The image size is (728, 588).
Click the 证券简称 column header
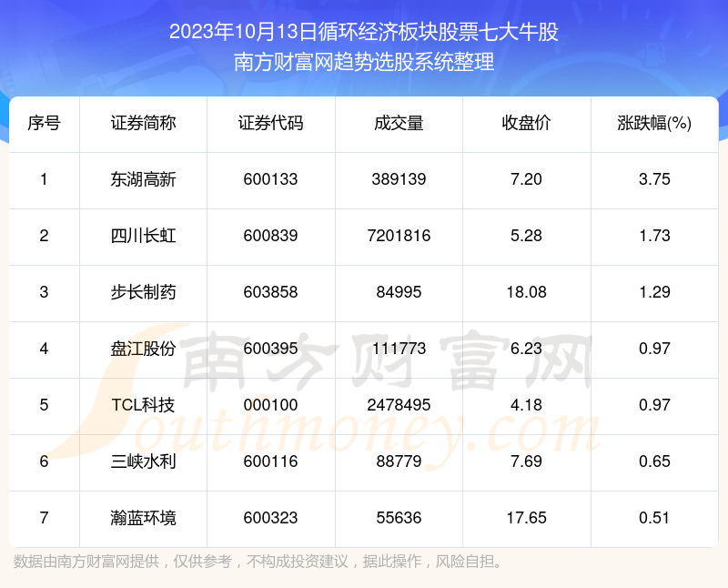tap(143, 123)
